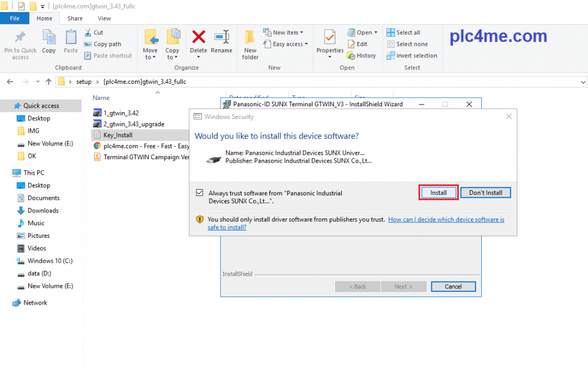Click the New folder icon
The image size is (588, 373).
(x=250, y=37)
